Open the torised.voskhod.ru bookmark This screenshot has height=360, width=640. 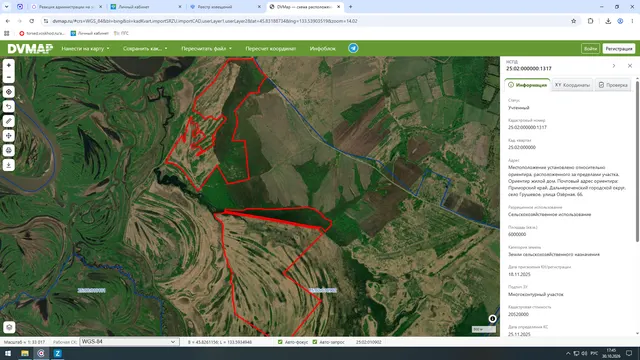[x=42, y=33]
